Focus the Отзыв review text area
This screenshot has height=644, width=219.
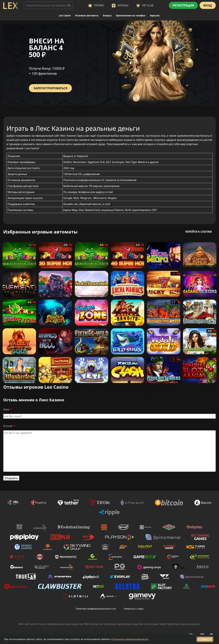tap(109, 451)
